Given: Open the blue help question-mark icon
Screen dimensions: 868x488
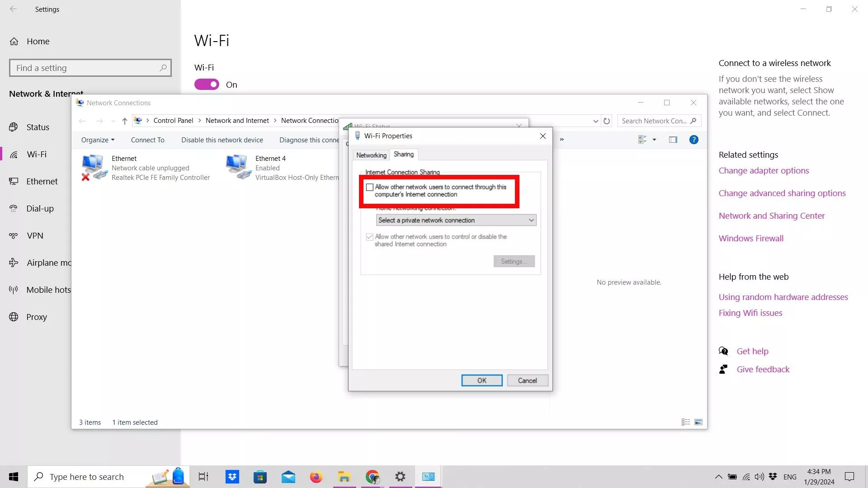Looking at the screenshot, I should pyautogui.click(x=693, y=140).
